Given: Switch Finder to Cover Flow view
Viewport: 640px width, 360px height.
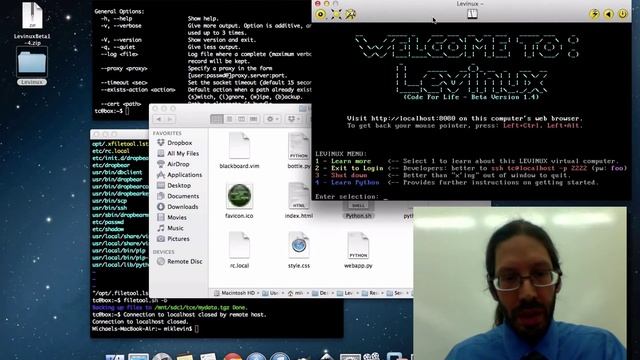Looking at the screenshot, I should pos(253,119).
